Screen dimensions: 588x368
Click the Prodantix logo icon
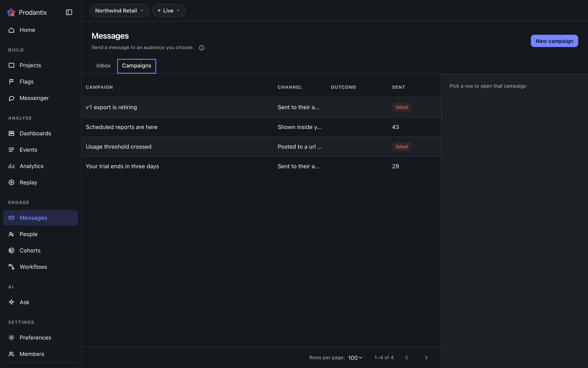(x=11, y=12)
